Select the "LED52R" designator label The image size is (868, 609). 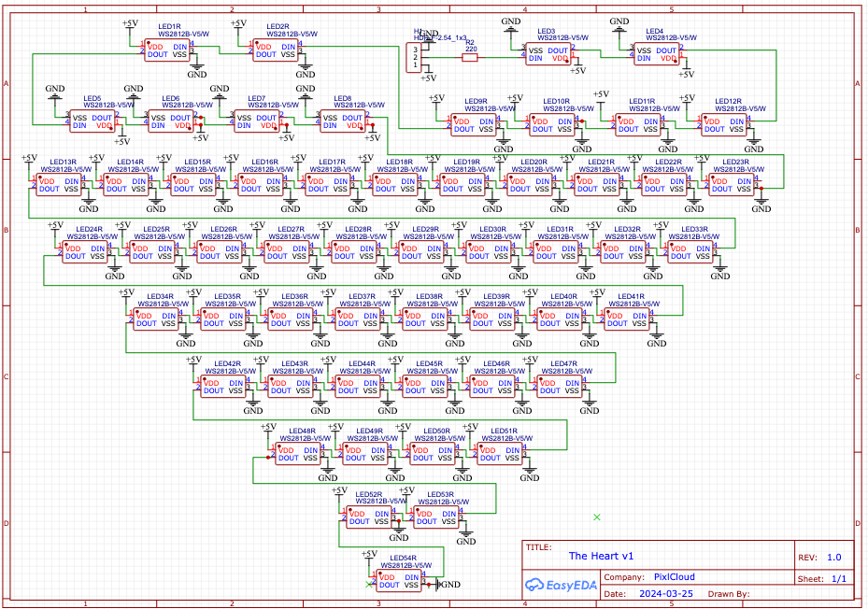(x=369, y=494)
